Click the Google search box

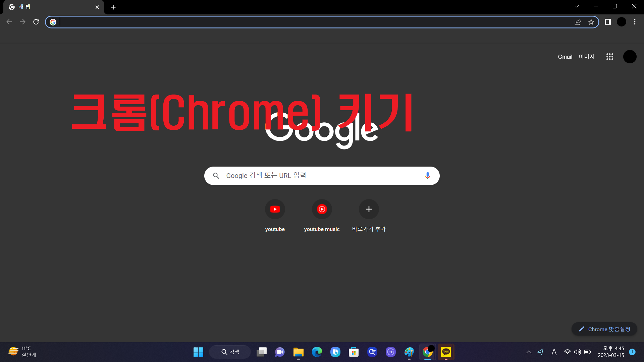(x=322, y=176)
